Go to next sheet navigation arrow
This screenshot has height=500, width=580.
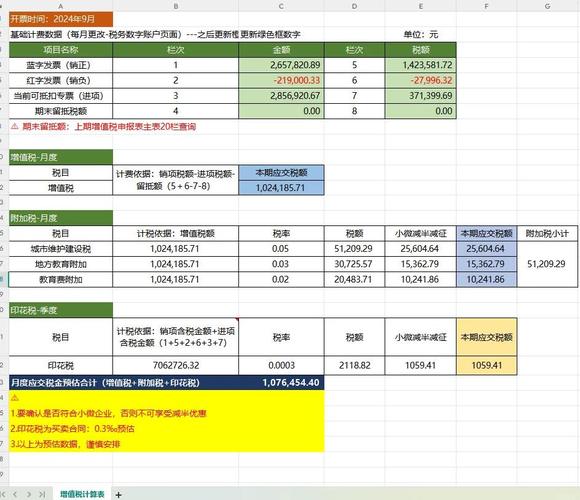[29, 494]
